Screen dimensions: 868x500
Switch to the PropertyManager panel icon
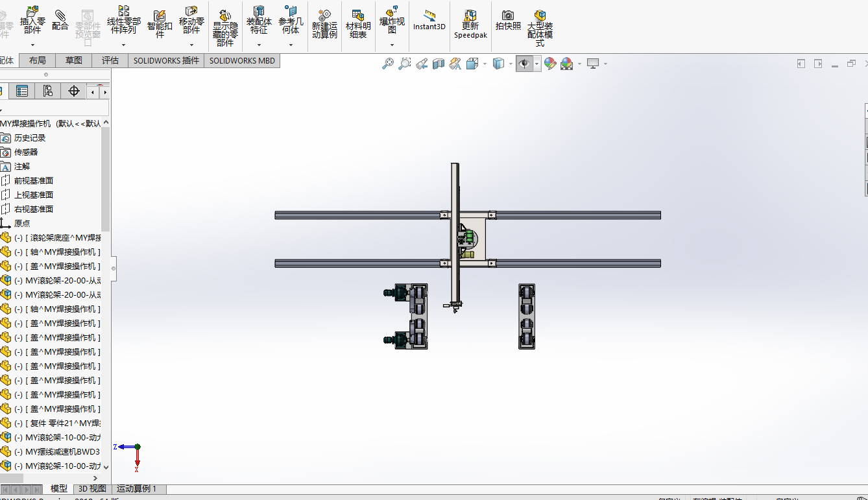pyautogui.click(x=22, y=91)
